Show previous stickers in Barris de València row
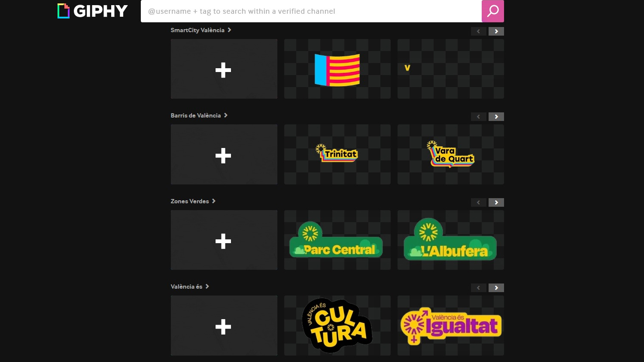644x362 pixels. (x=478, y=117)
